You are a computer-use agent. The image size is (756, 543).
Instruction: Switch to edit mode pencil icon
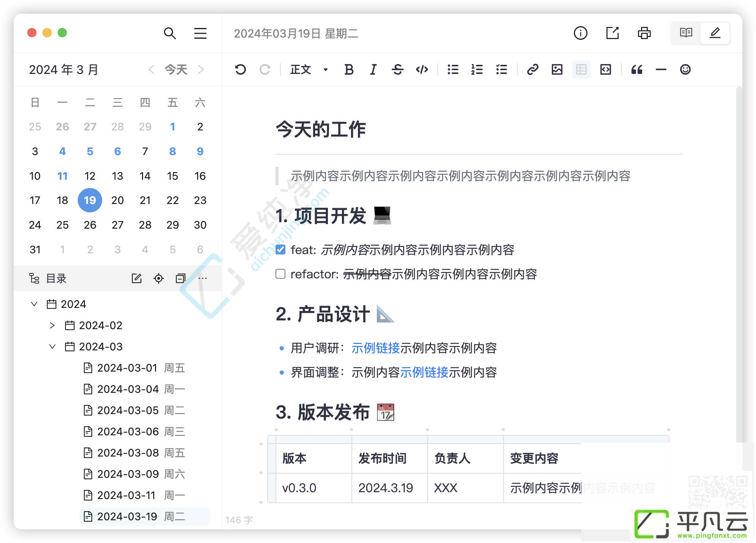715,33
